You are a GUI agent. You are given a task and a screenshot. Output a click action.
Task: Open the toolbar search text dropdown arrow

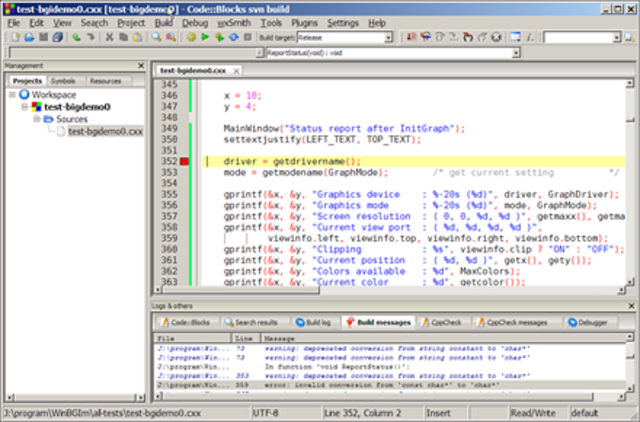click(x=617, y=38)
